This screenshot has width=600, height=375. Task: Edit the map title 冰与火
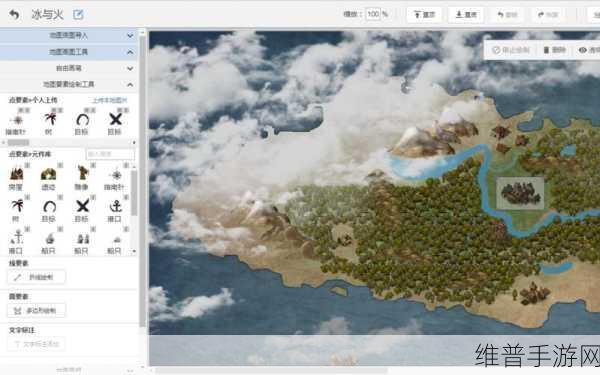point(78,15)
